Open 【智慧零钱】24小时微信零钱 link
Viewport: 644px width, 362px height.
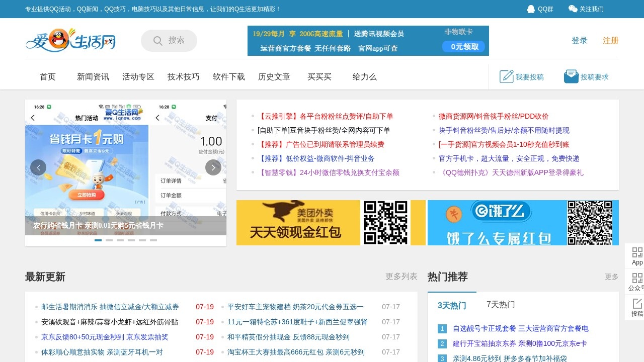click(x=329, y=172)
